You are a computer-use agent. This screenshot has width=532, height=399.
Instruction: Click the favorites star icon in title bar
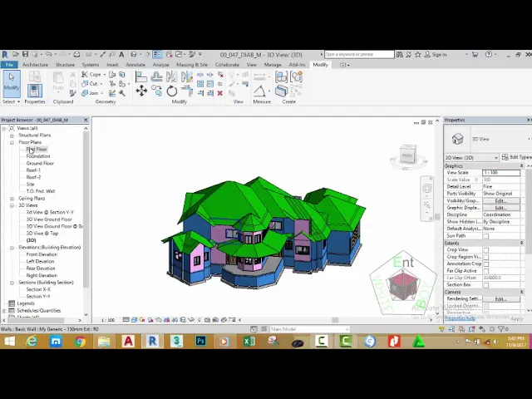[418, 54]
